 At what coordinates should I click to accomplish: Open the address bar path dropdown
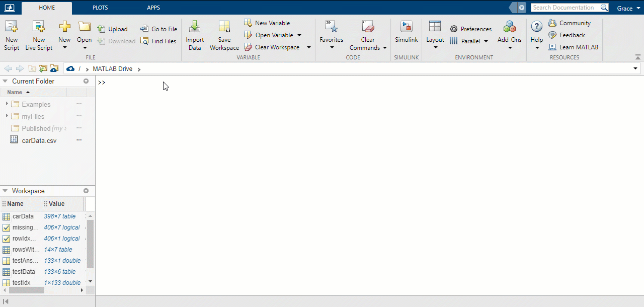coord(635,68)
